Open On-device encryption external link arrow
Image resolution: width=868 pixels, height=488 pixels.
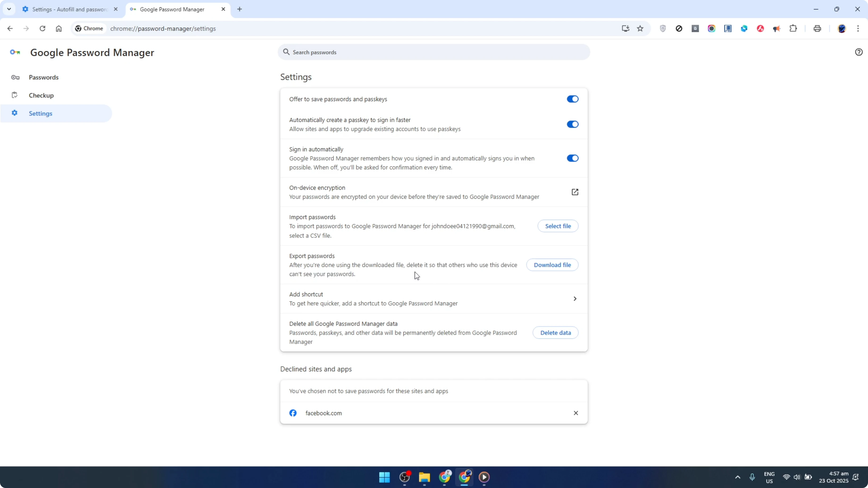click(575, 192)
